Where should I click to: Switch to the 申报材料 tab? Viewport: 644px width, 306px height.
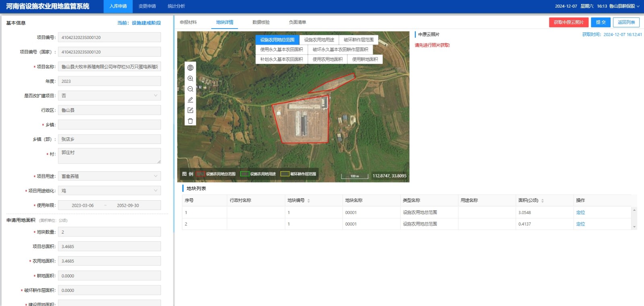coord(188,22)
